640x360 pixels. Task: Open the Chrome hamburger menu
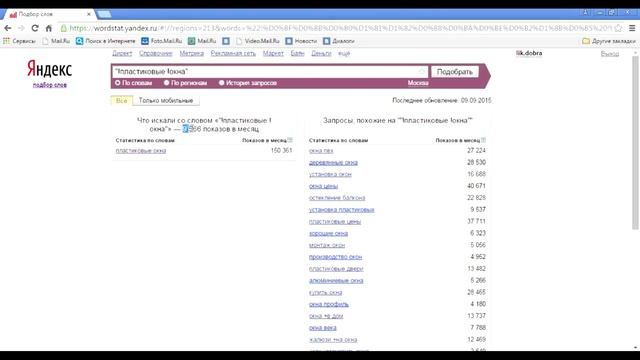pos(632,28)
